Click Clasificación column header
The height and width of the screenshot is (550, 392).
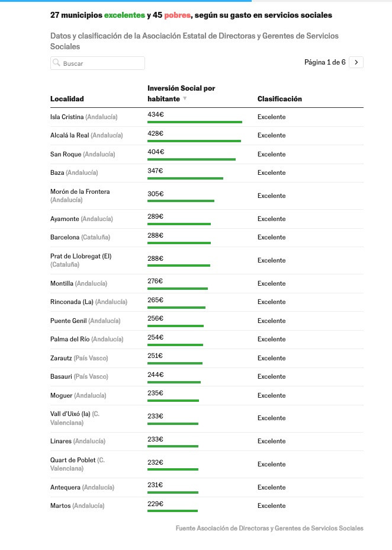(279, 99)
